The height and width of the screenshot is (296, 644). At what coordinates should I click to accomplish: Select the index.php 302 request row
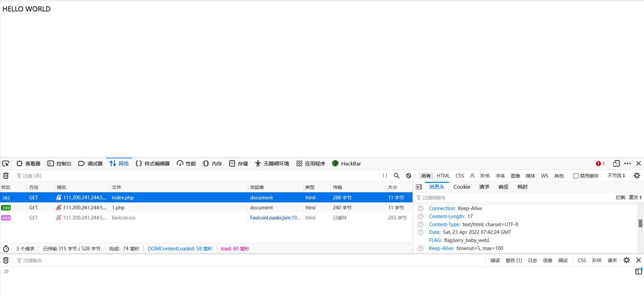206,197
